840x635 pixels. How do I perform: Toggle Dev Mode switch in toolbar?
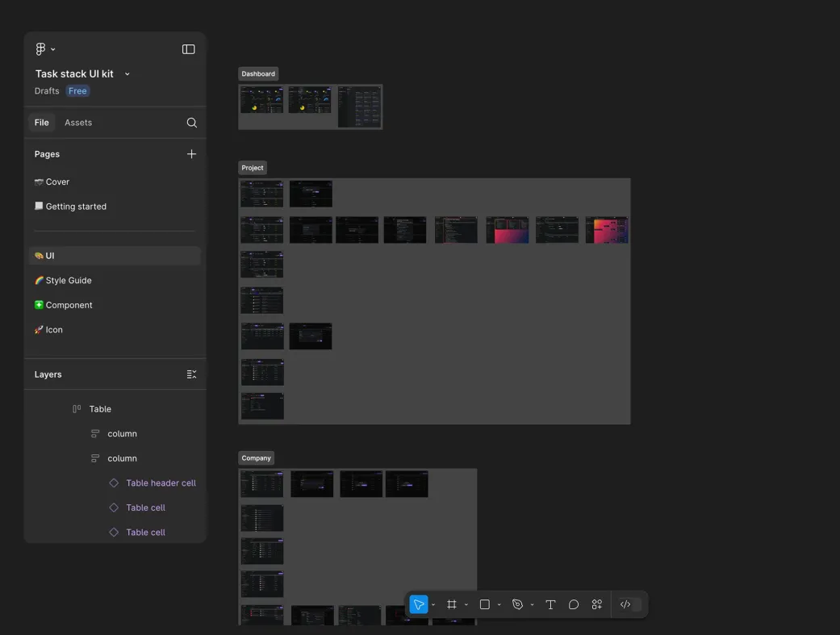[x=629, y=604]
